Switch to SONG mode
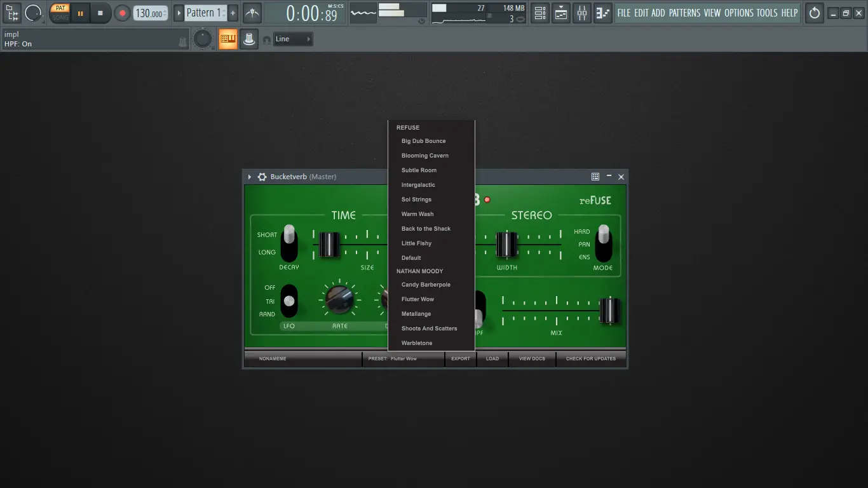868x488 pixels. coord(60,17)
